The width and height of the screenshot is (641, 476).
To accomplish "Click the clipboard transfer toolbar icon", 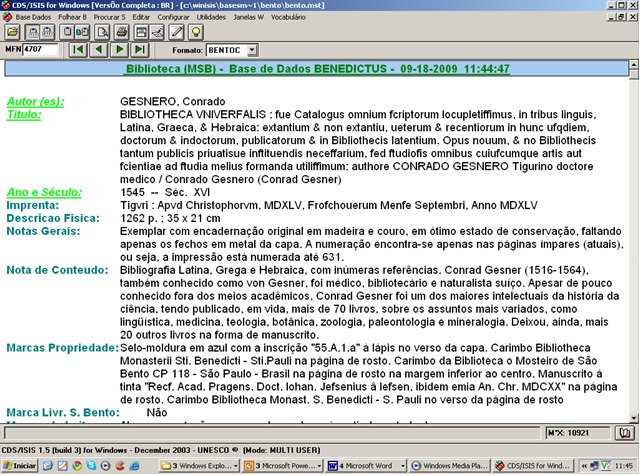I will (82, 32).
